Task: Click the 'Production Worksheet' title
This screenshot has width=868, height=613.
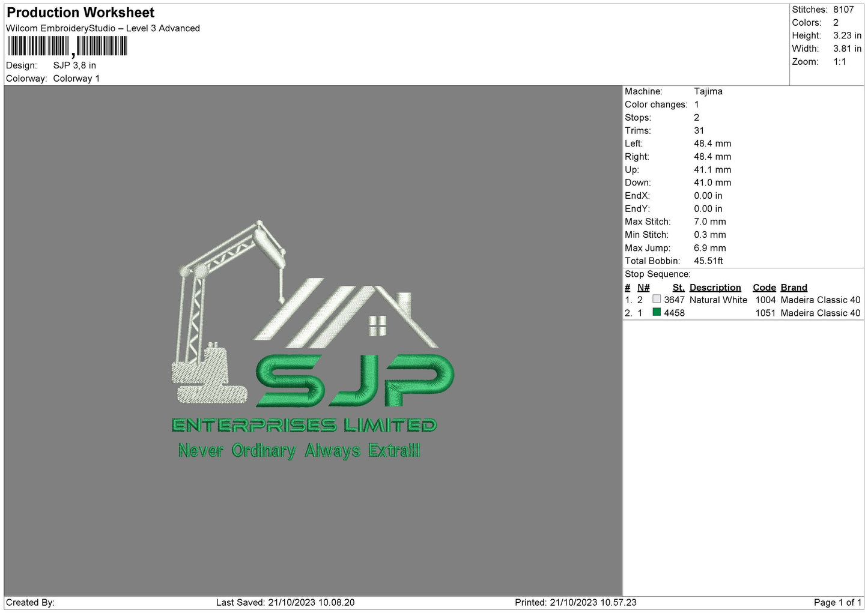Action: click(80, 13)
